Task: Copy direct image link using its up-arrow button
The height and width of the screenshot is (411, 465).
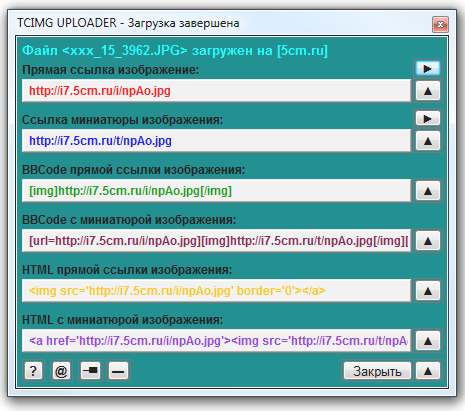Action: (428, 91)
